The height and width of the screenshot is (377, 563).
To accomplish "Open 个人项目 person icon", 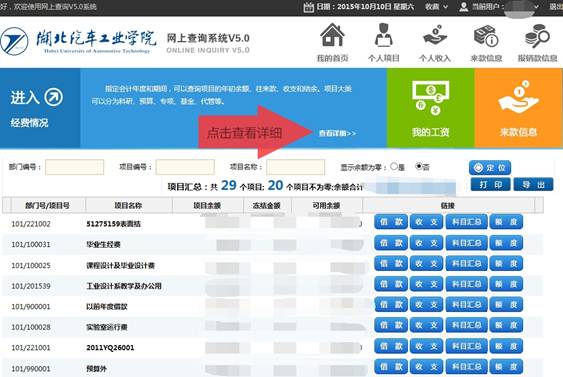I will [x=383, y=35].
